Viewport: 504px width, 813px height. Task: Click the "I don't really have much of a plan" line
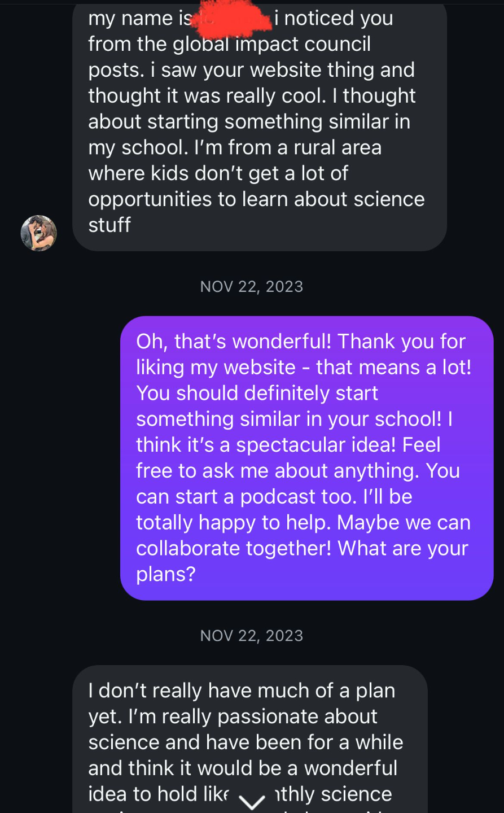pos(242,690)
